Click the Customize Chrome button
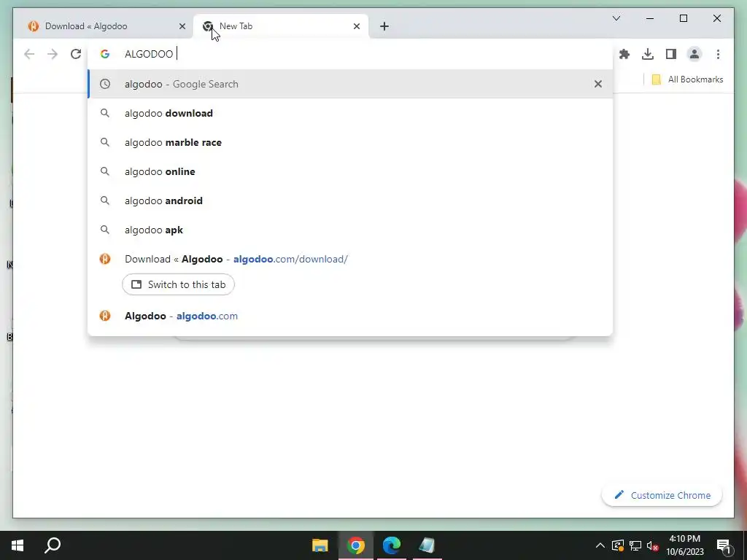 pos(662,495)
